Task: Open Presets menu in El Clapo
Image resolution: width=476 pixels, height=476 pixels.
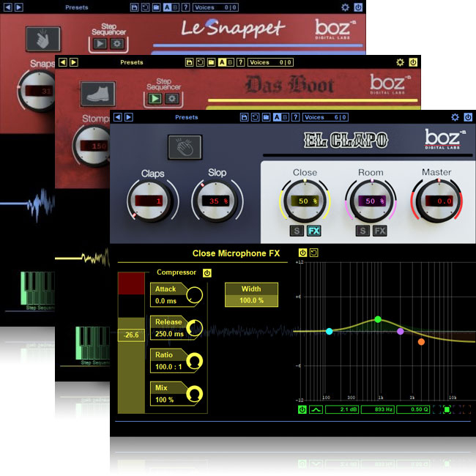Action: pos(187,117)
